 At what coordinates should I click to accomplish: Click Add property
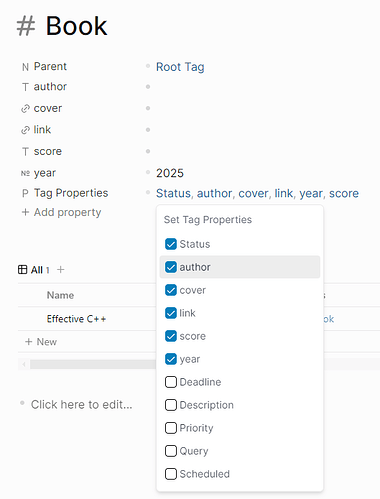tap(61, 212)
